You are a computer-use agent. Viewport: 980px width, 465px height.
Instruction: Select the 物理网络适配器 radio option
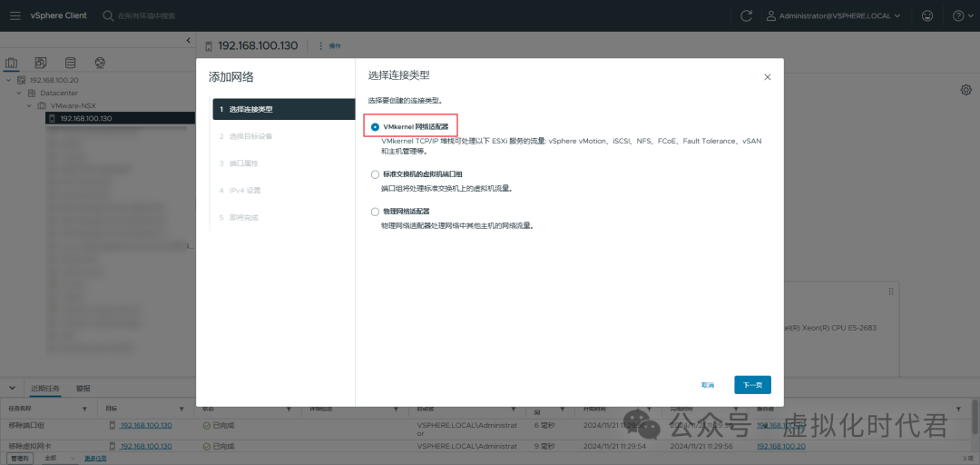point(375,212)
